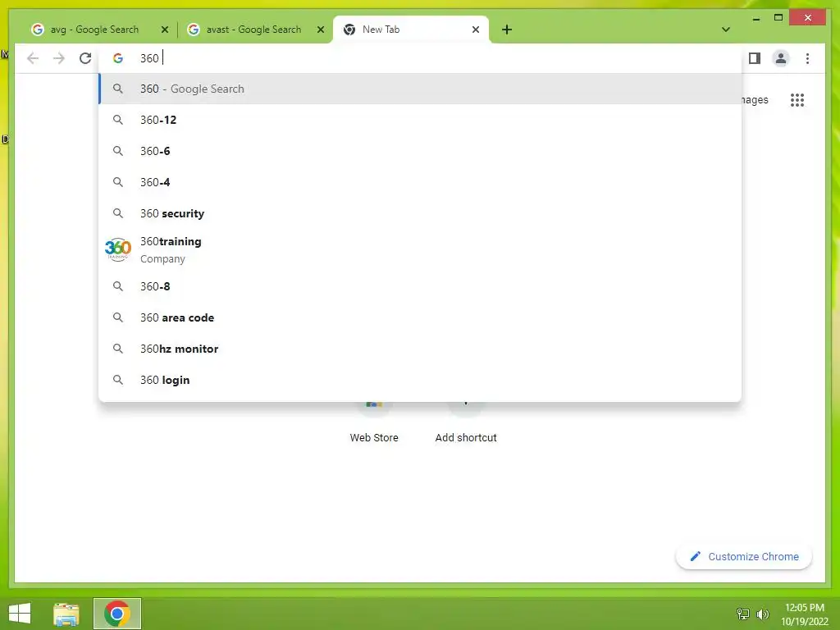Choose the 360 area code suggestion
Screen dimensions: 840x630
420,317
